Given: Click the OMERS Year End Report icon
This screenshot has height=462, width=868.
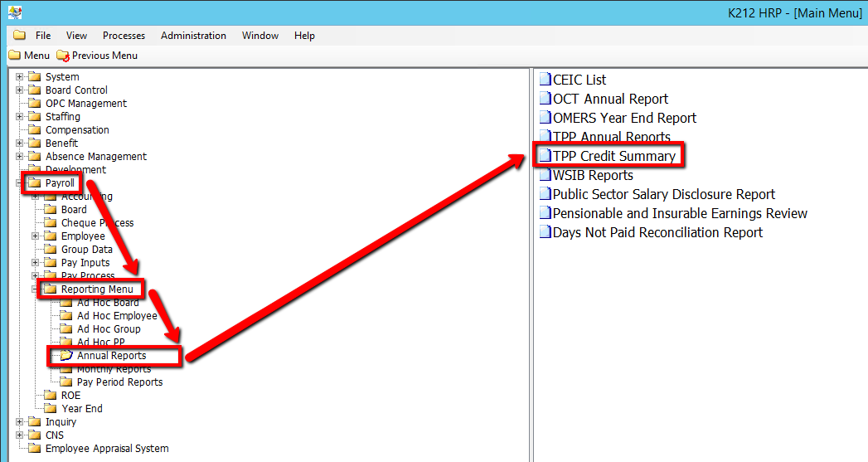Looking at the screenshot, I should pos(545,118).
